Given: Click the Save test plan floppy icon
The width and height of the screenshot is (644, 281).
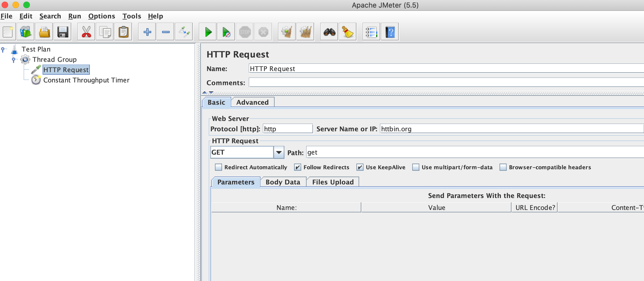Looking at the screenshot, I should click(x=63, y=32).
